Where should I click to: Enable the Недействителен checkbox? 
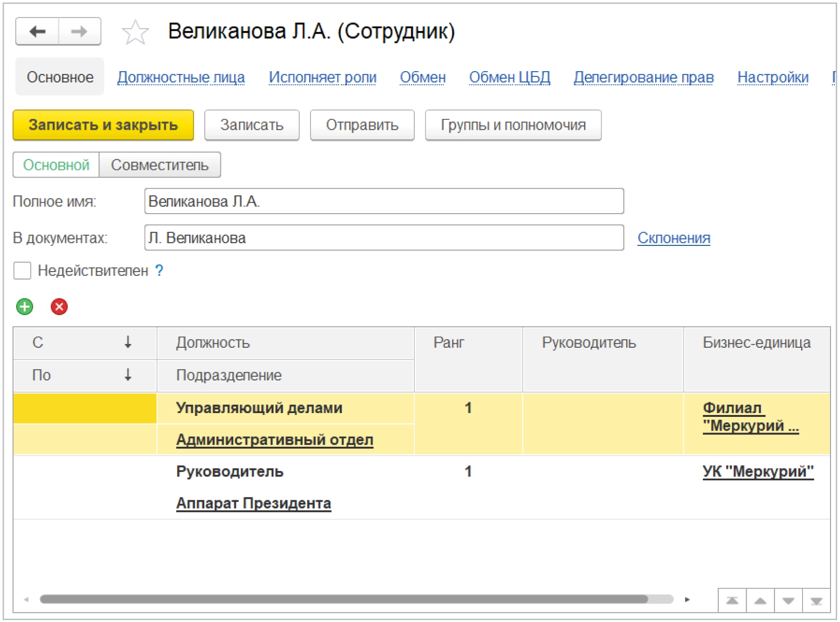coord(21,270)
